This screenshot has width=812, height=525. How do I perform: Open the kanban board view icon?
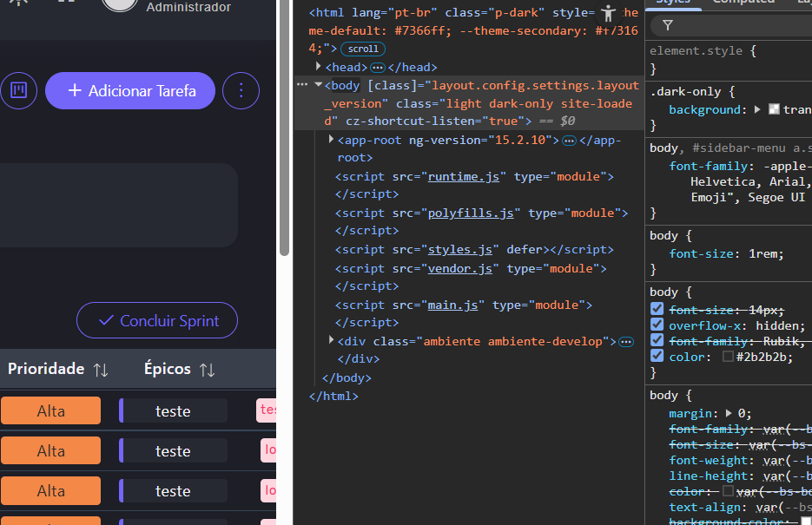[x=18, y=90]
